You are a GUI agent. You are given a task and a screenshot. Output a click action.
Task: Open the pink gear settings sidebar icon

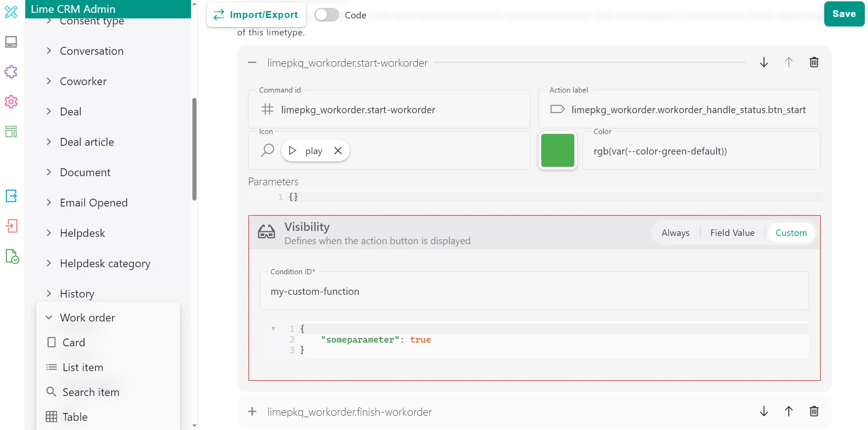coord(11,102)
